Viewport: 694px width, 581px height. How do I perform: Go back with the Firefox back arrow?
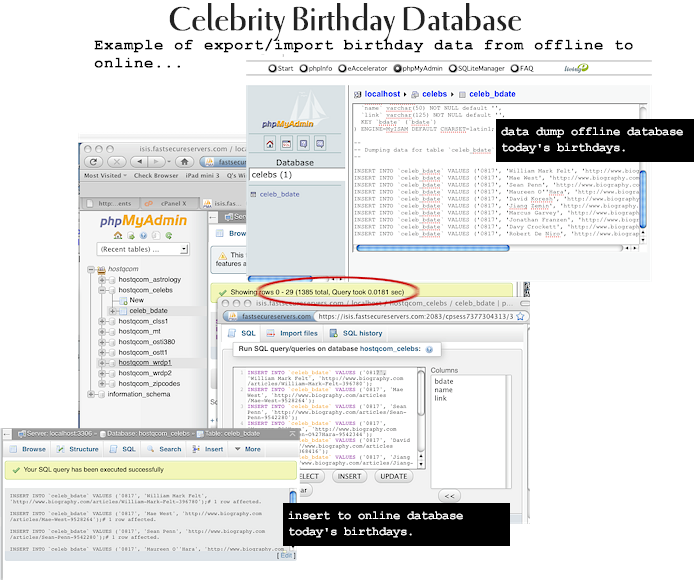(139, 162)
